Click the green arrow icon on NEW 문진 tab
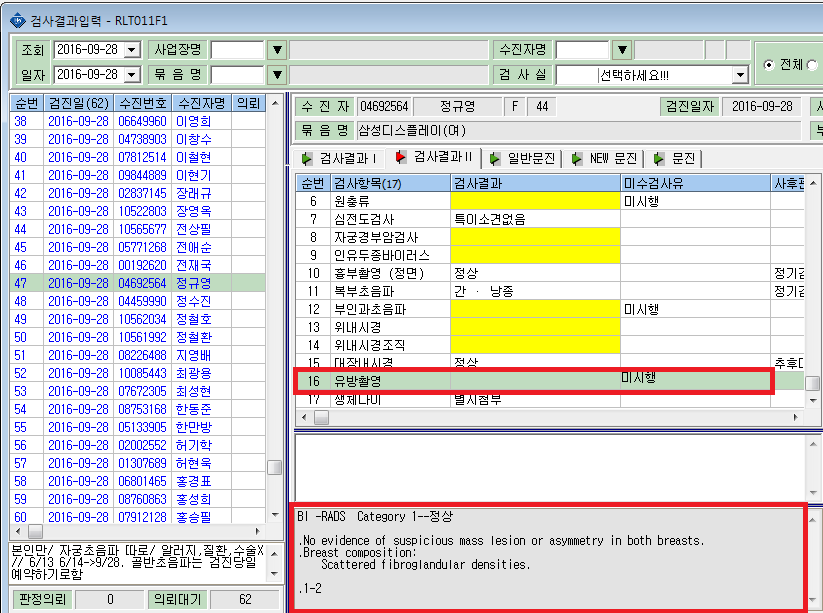 tap(577, 158)
